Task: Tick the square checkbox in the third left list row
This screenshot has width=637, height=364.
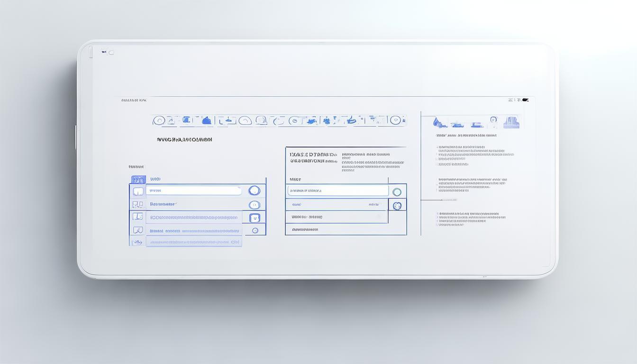Action: (255, 218)
